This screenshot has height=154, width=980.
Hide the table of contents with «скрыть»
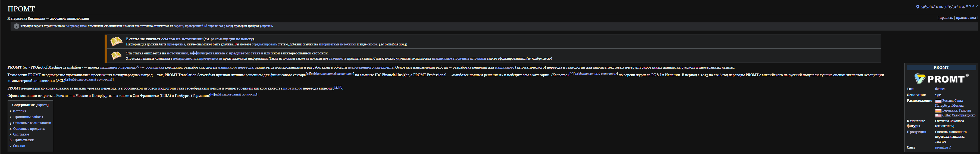point(42,105)
